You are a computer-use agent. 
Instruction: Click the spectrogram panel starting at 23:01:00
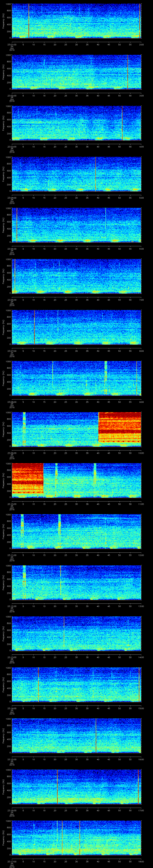click(76, 21)
